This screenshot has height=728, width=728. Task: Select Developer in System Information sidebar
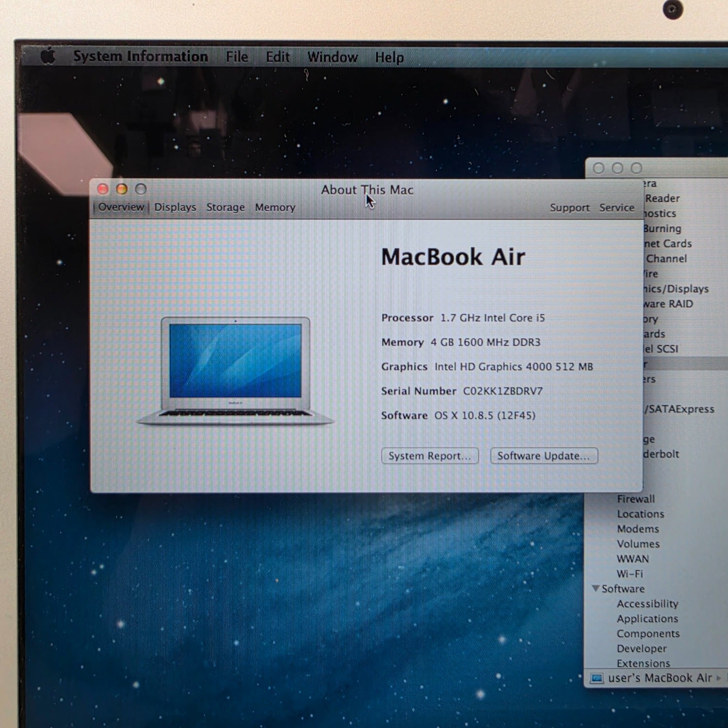[x=642, y=649]
